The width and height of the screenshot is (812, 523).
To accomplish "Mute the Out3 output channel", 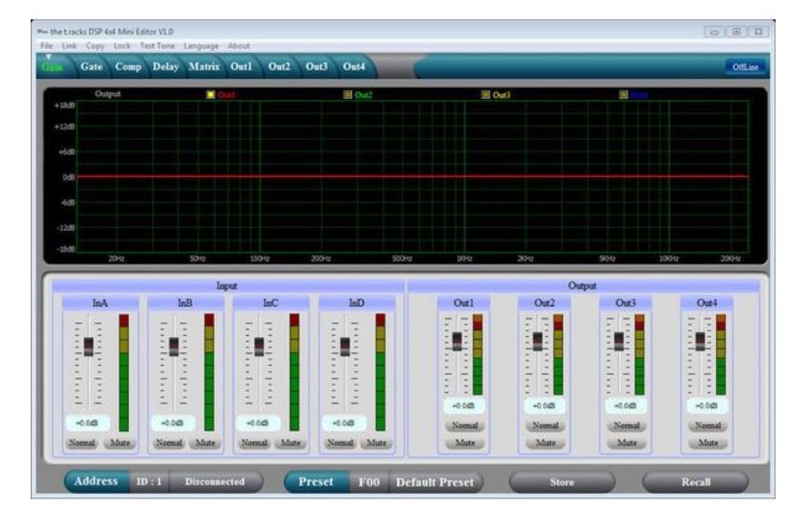I will 627,443.
